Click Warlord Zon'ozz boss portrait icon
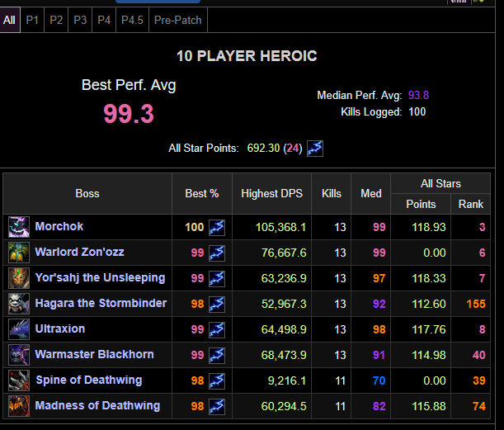Image resolution: width=504 pixels, height=430 pixels. coord(19,253)
